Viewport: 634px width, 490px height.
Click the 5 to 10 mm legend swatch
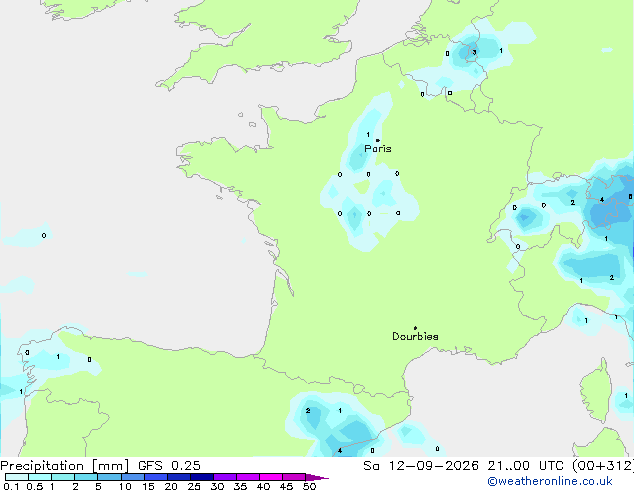[109, 477]
